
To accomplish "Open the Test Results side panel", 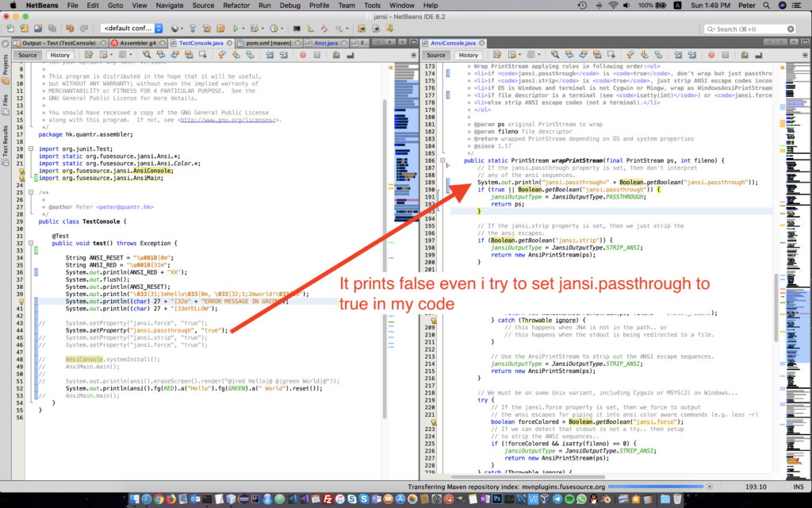I will coord(6,145).
